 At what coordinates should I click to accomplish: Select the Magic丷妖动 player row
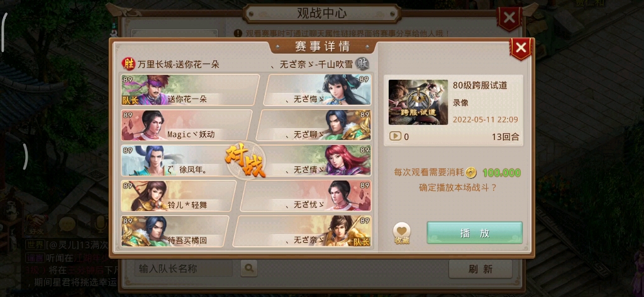(x=187, y=125)
